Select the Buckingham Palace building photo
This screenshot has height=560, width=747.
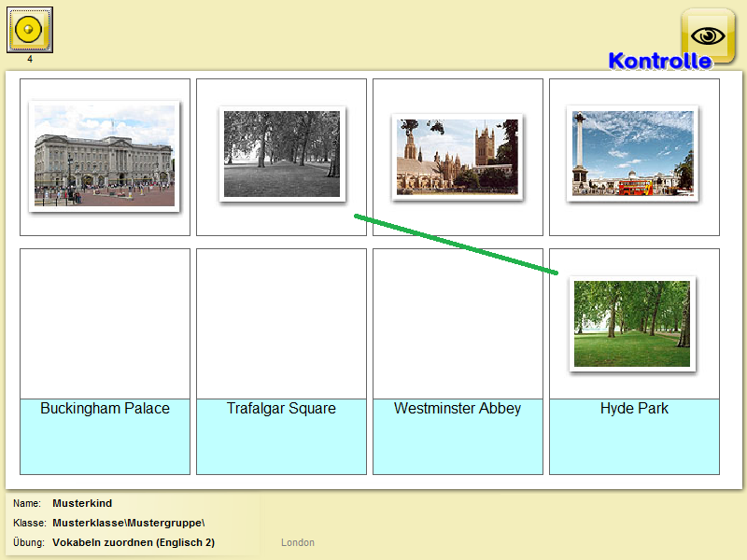tap(105, 156)
